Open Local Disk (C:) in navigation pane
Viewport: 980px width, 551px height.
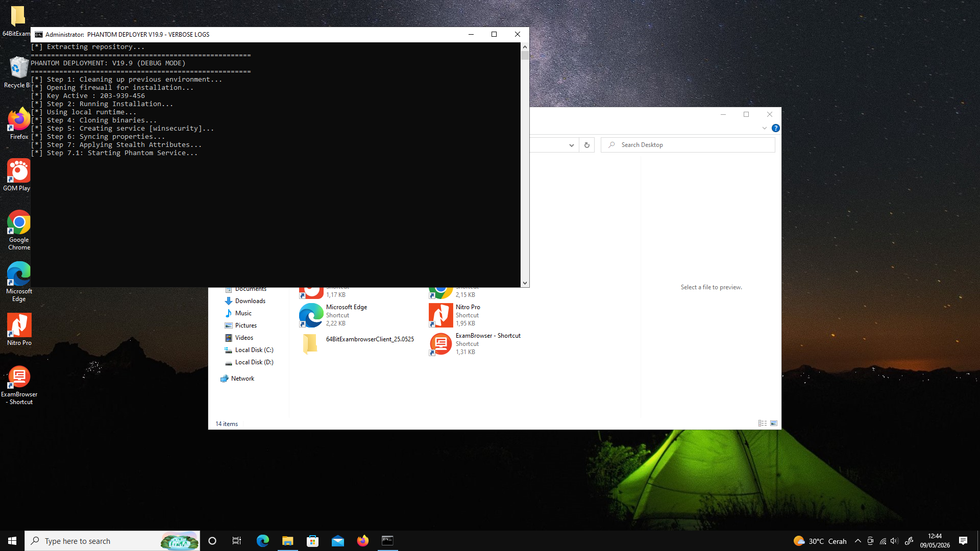[254, 350]
